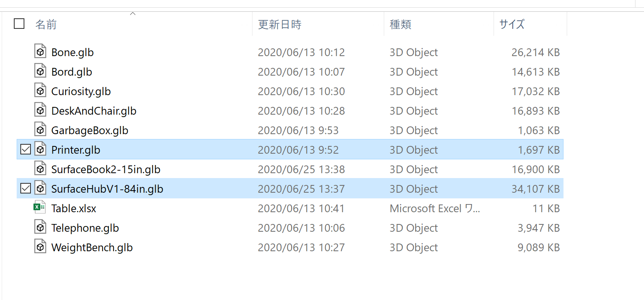
Task: Sort files by 名前 column
Action: (x=46, y=24)
